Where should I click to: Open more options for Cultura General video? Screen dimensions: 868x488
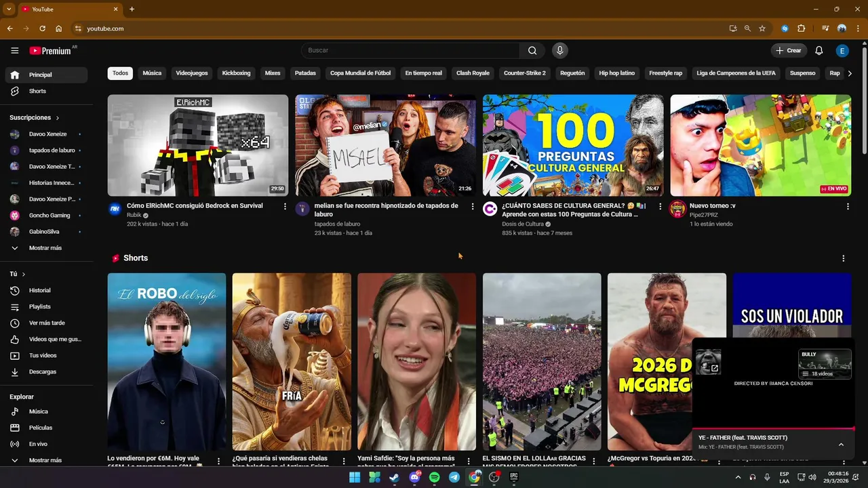660,206
